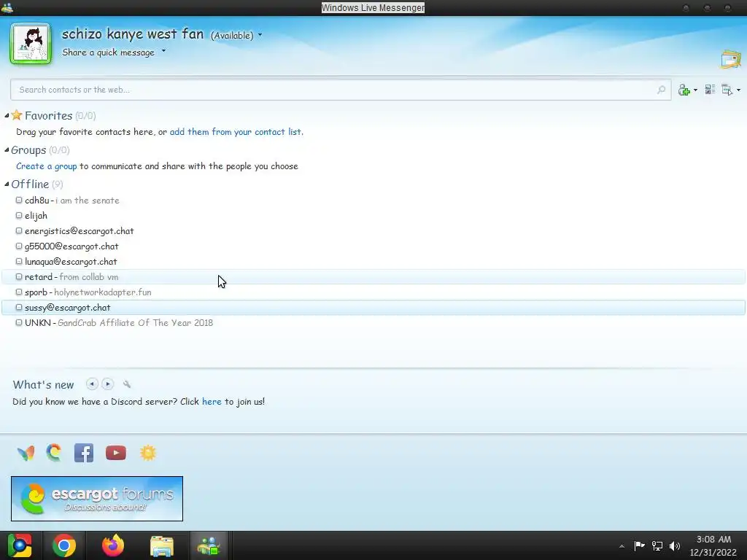This screenshot has height=560, width=747.
Task: Launch Firefox from the taskbar
Action: (x=113, y=545)
